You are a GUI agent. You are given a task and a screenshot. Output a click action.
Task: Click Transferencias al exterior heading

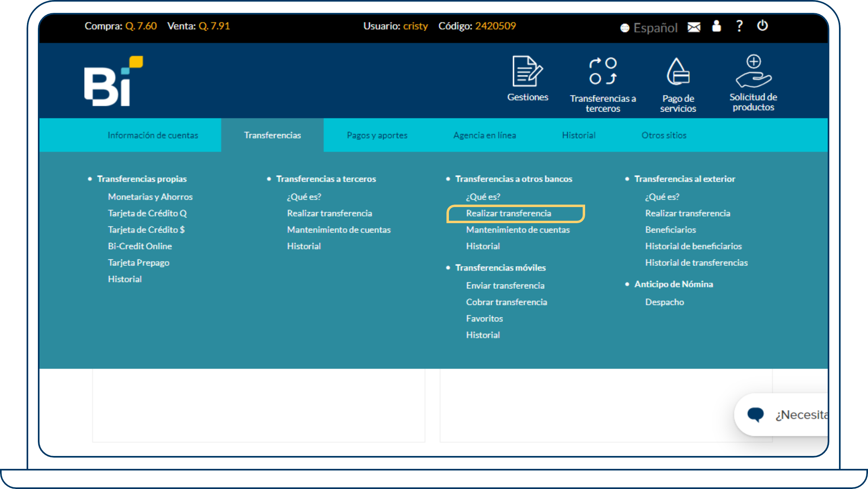pos(685,179)
